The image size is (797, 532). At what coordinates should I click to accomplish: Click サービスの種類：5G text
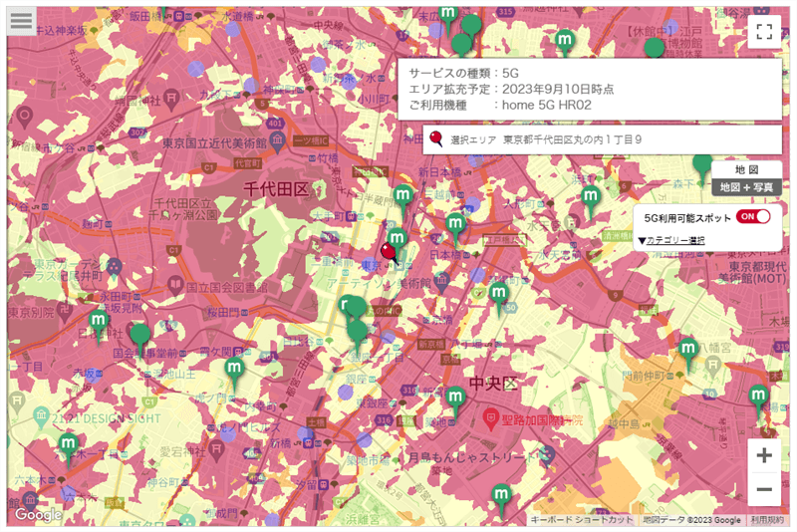coord(463,73)
